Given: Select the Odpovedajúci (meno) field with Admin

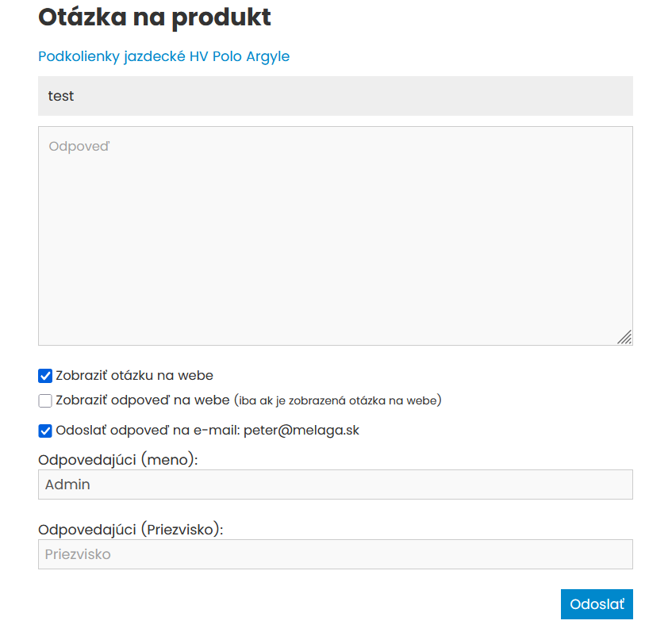Looking at the screenshot, I should coord(335,485).
